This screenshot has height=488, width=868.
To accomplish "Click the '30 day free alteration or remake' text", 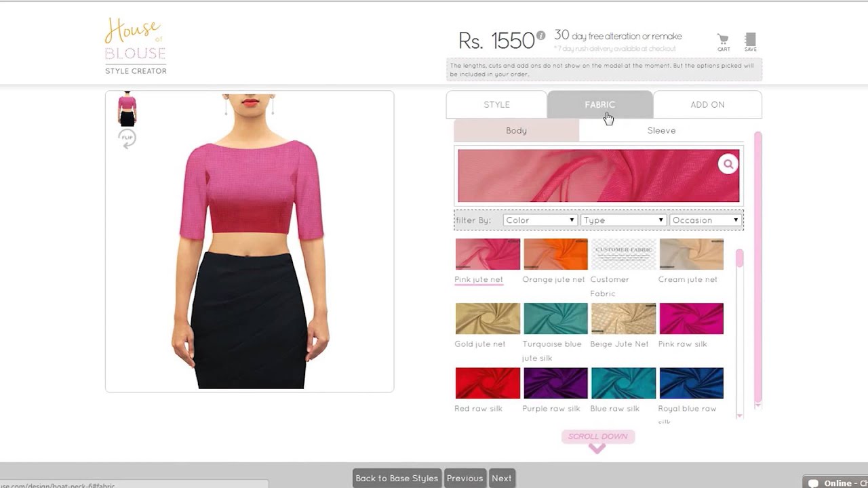I will [x=618, y=35].
